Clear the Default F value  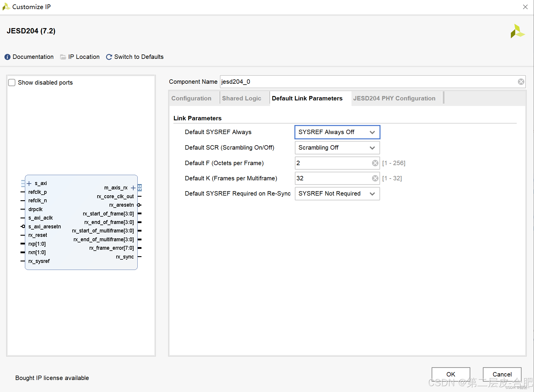pyautogui.click(x=375, y=163)
